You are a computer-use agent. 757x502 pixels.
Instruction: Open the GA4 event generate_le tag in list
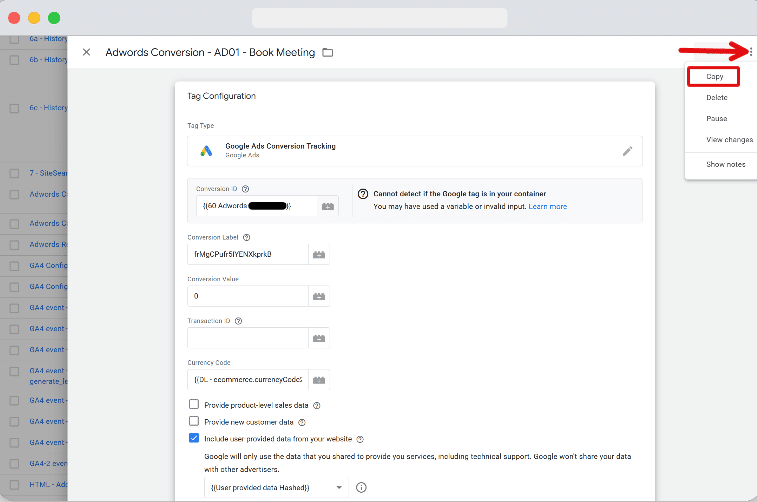(x=48, y=376)
